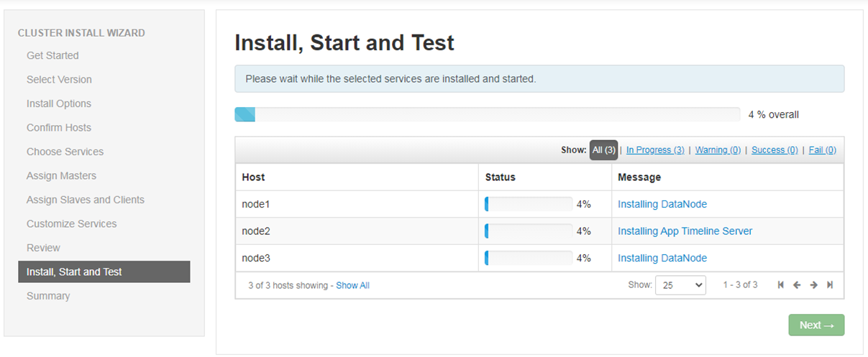The width and height of the screenshot is (868, 357).
Task: Open node3 Installing DataNode message
Action: pos(662,258)
